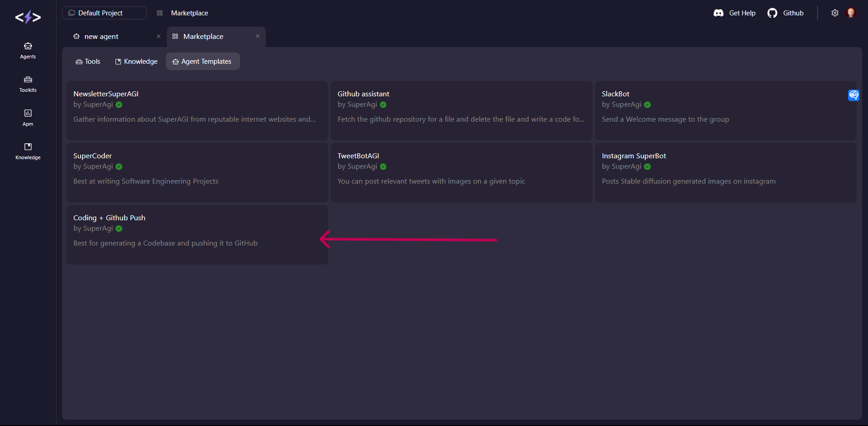Click verified badge on Github assistant card

(x=383, y=105)
